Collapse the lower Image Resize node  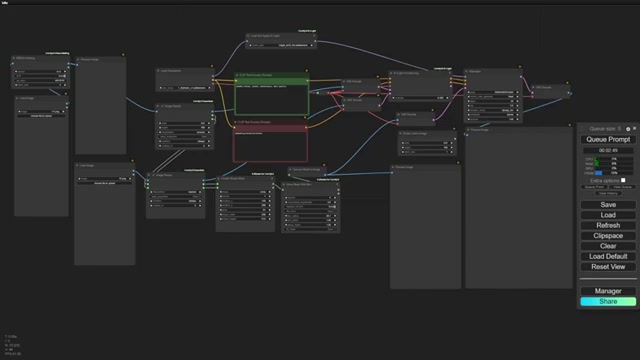point(149,175)
